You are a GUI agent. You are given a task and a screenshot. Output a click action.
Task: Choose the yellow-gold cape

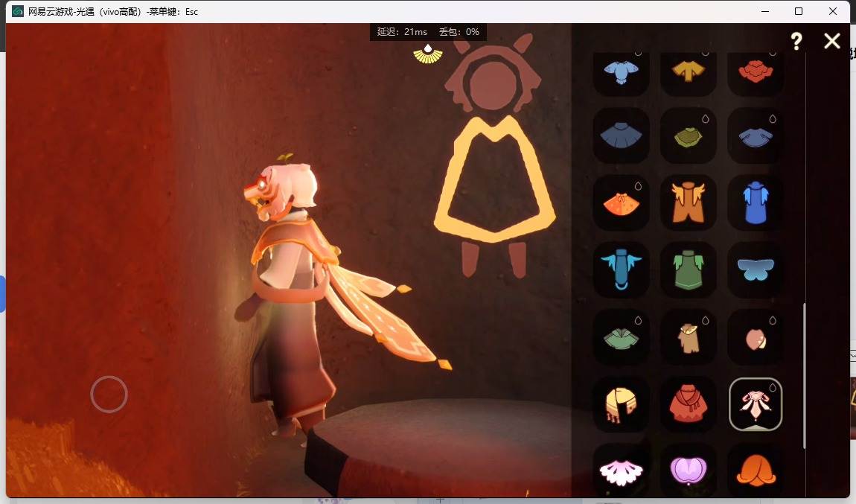tap(689, 71)
